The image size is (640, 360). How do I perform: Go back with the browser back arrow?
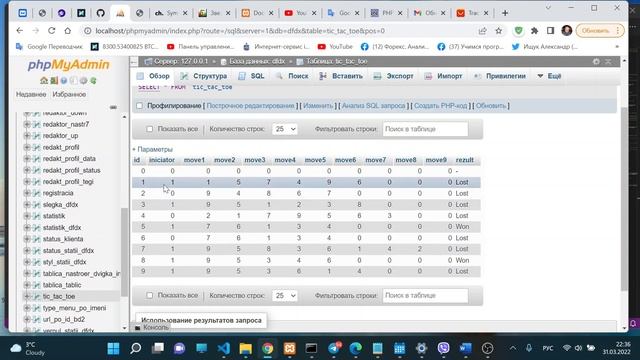click(19, 31)
